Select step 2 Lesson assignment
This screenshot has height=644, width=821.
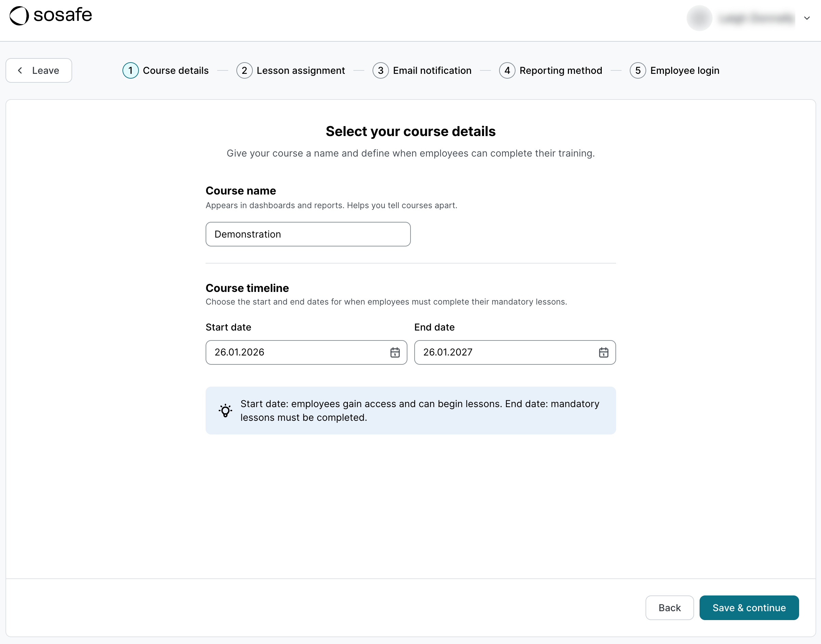coord(244,70)
